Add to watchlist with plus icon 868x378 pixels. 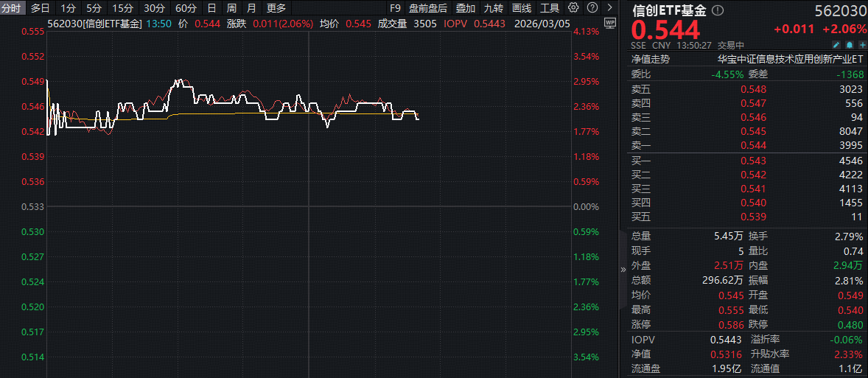[861, 45]
